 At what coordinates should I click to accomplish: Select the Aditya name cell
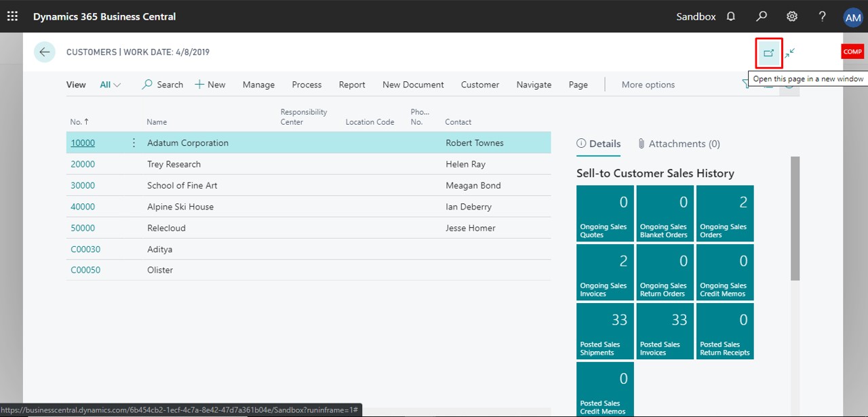(160, 250)
